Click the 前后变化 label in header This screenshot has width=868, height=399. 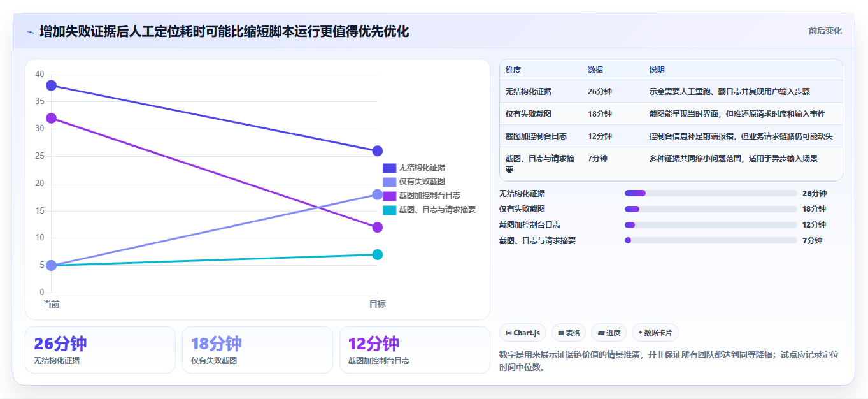click(x=825, y=31)
